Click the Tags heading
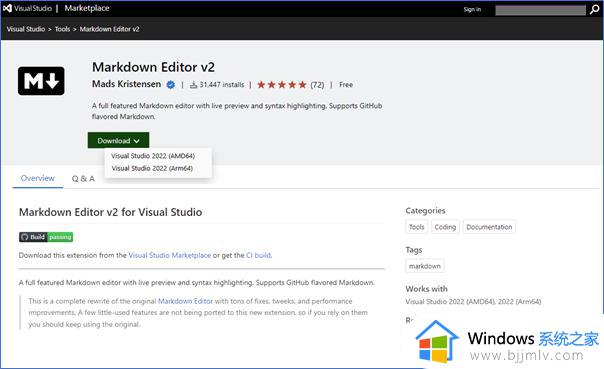 (414, 250)
